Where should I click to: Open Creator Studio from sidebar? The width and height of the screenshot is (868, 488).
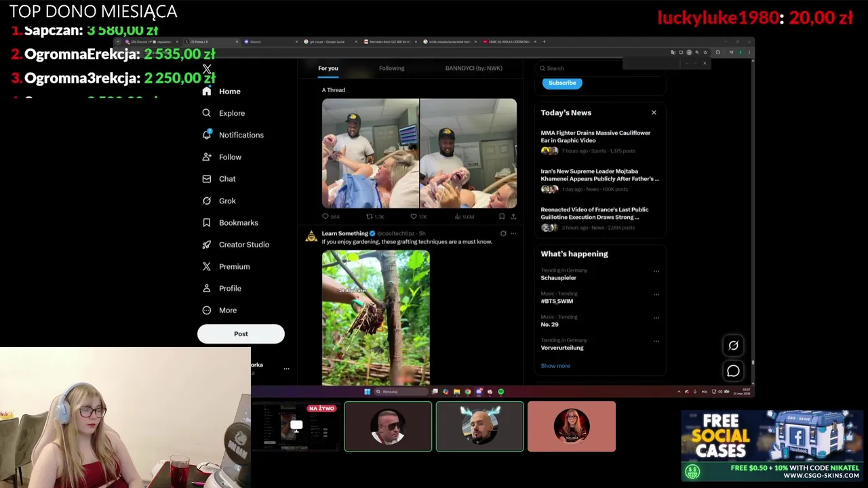click(236, 245)
